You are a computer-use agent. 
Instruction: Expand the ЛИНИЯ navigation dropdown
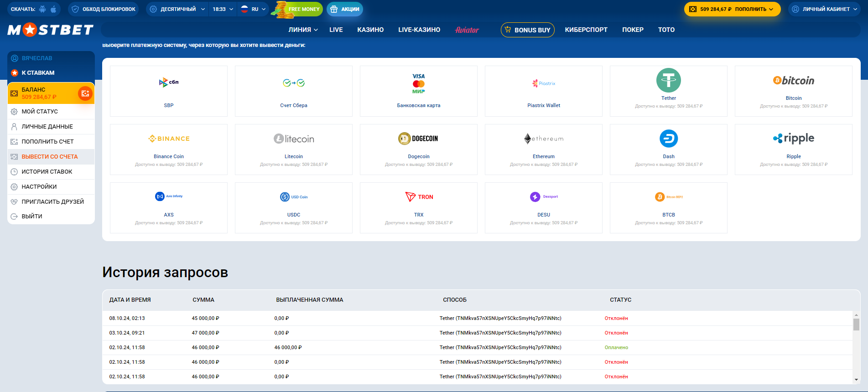(303, 30)
